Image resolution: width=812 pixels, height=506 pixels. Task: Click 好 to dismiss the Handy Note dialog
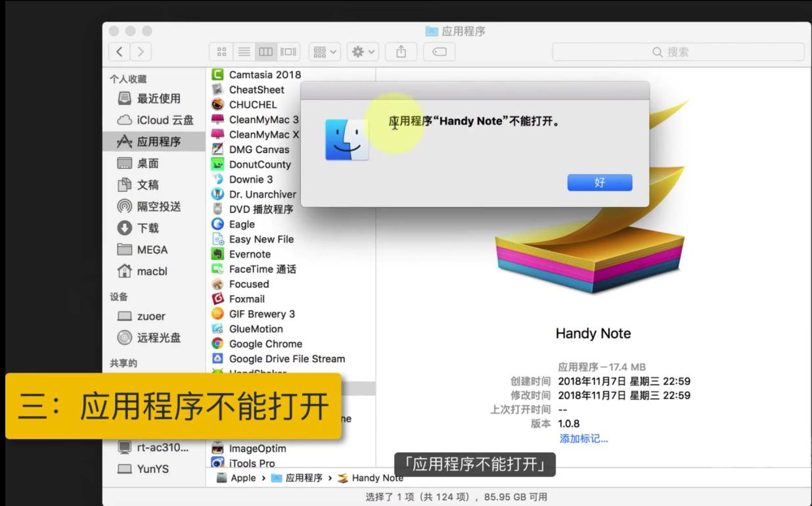pos(598,183)
